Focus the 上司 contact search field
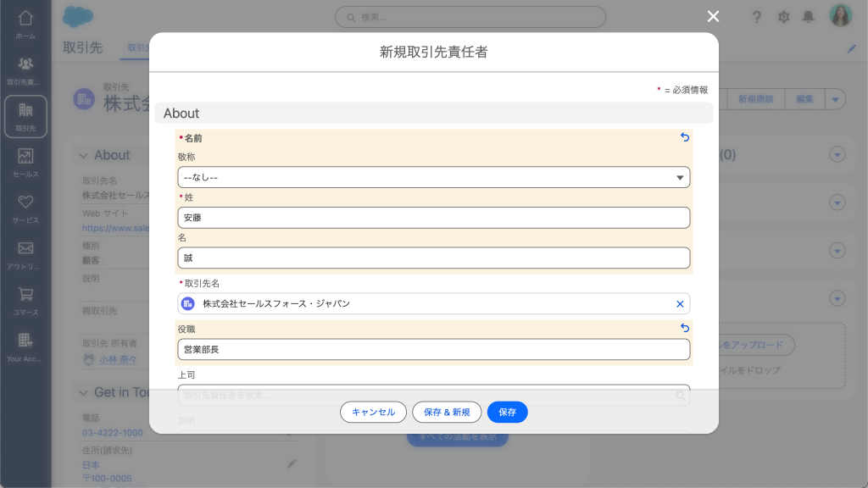 pos(433,395)
